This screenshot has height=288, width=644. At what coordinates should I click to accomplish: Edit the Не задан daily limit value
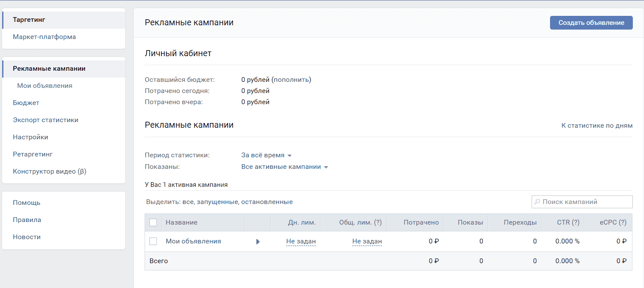pos(301,241)
